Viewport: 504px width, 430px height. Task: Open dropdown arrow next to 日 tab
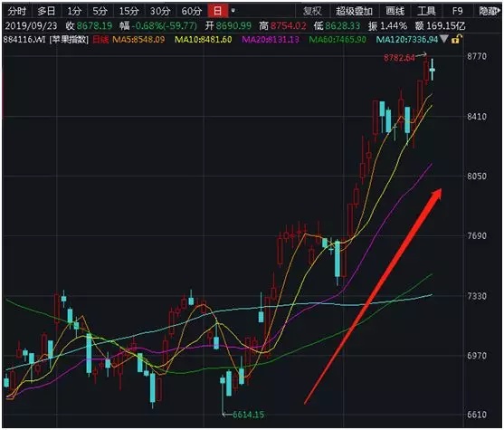pyautogui.click(x=233, y=11)
